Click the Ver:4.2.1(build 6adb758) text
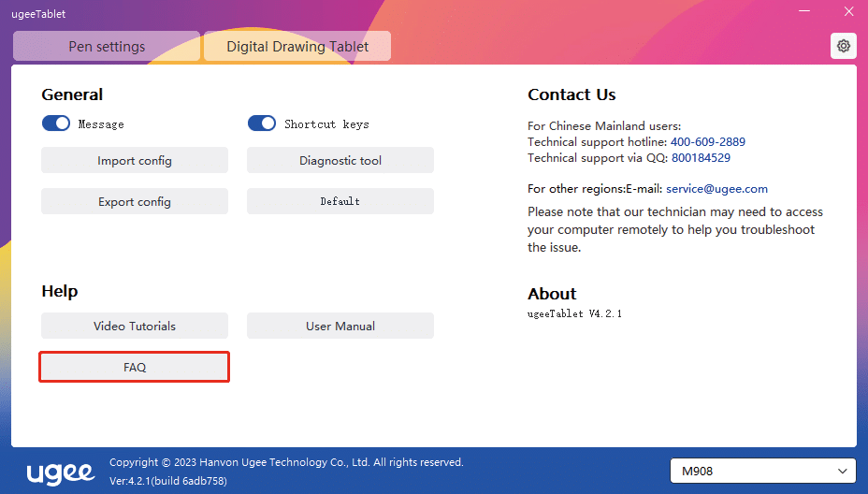The height and width of the screenshot is (494, 868). click(x=168, y=481)
